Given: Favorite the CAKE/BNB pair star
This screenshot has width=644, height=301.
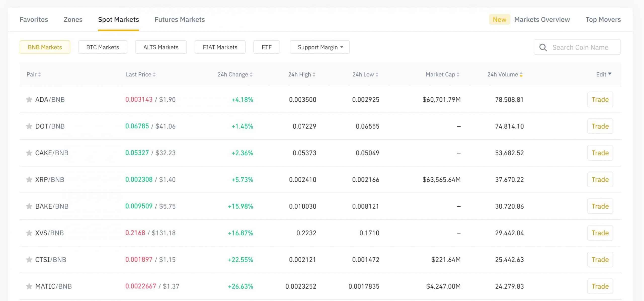Looking at the screenshot, I should click(29, 153).
